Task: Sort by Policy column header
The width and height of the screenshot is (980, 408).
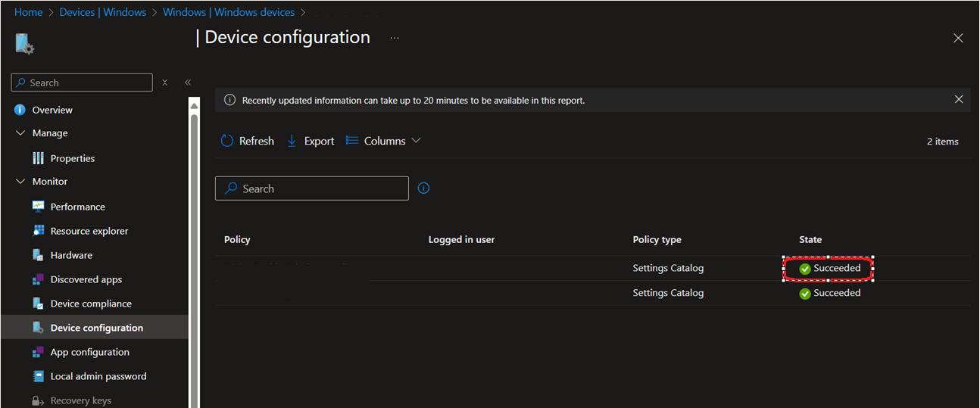Action: 237,239
